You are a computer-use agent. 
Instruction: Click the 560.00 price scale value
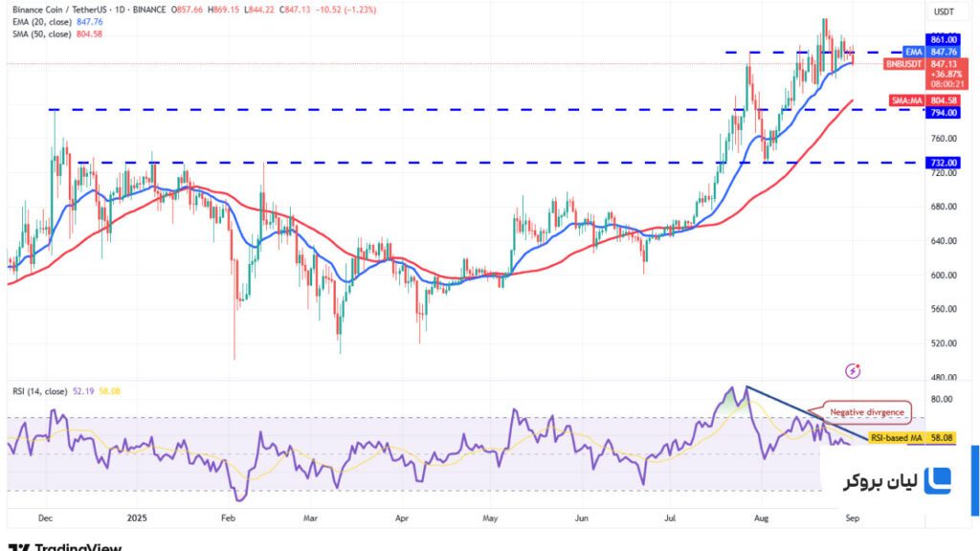(944, 309)
